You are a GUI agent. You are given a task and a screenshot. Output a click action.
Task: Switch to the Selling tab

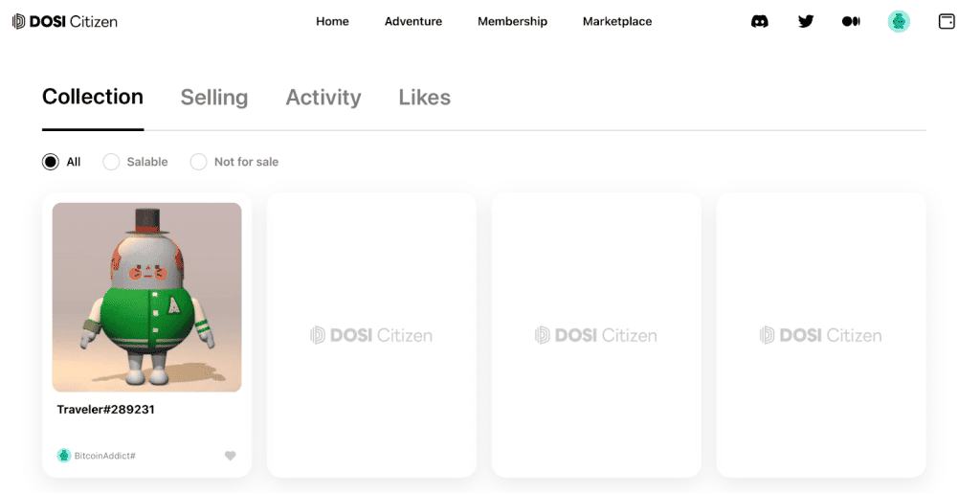point(214,98)
